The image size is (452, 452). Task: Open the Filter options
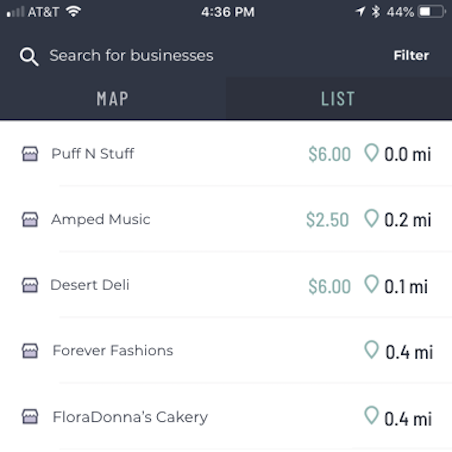point(411,56)
